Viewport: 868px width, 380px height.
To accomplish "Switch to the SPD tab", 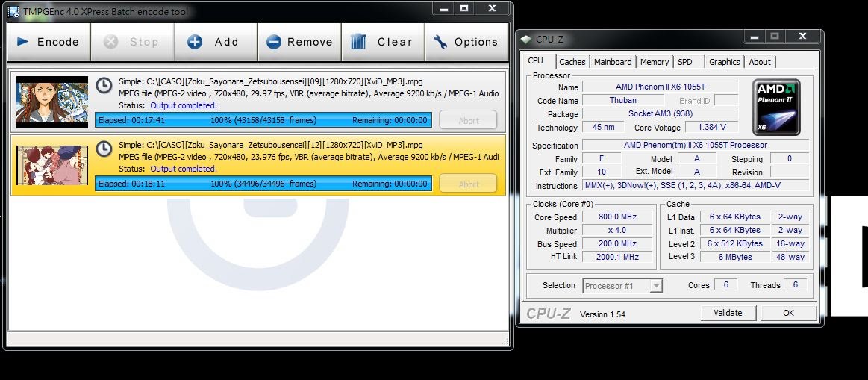I will point(685,62).
